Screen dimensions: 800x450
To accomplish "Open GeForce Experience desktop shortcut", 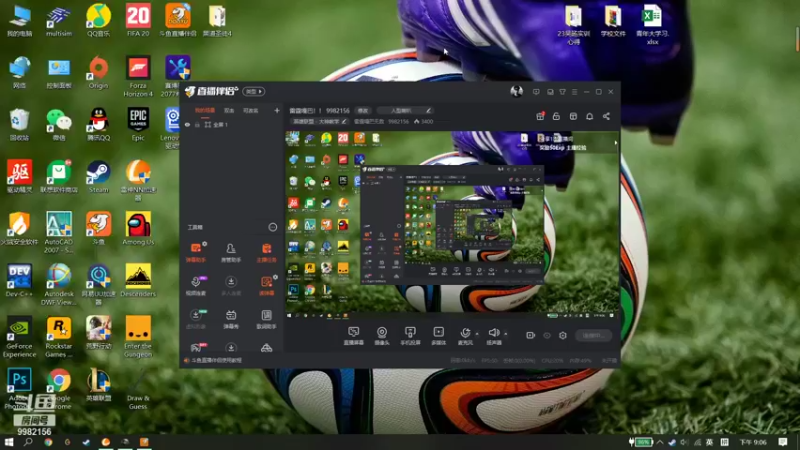I will [x=19, y=337].
